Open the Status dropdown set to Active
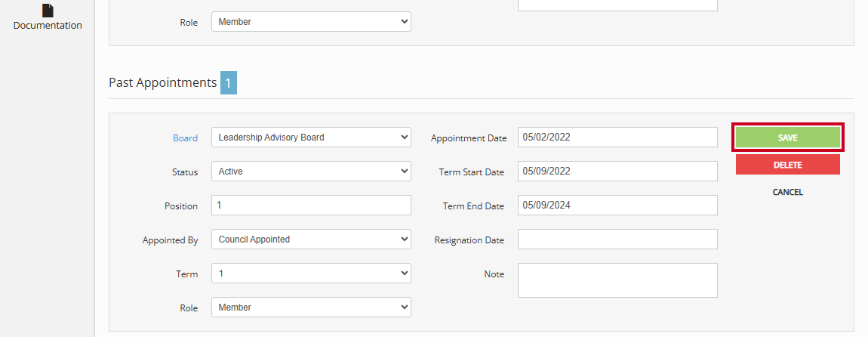Viewport: 868px width, 337px height. point(311,172)
